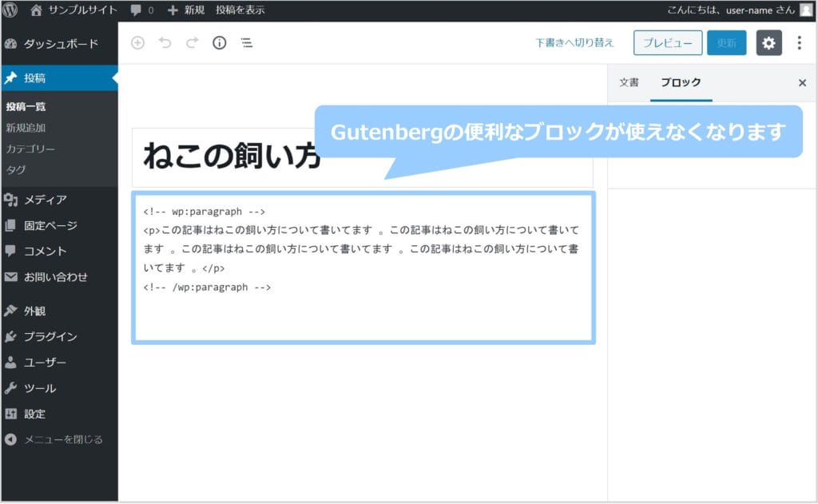This screenshot has width=818, height=504.
Task: Open カテゴリー submenu item
Action: pos(30,149)
